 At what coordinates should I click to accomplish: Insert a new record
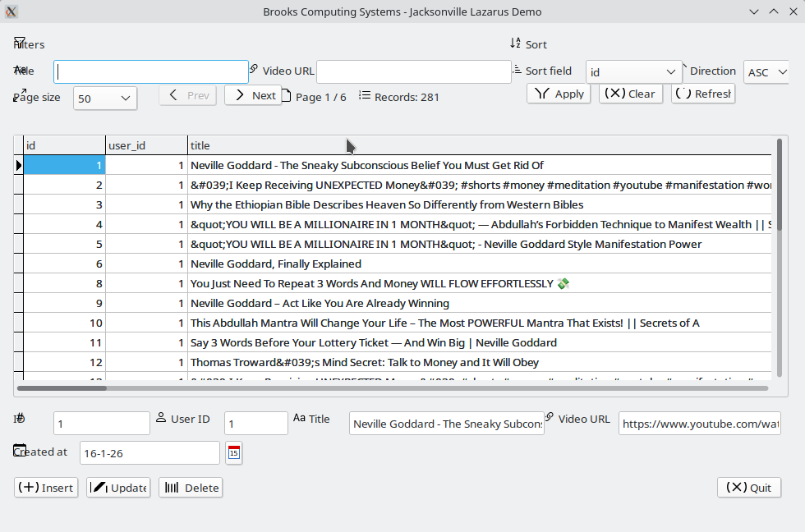point(46,488)
